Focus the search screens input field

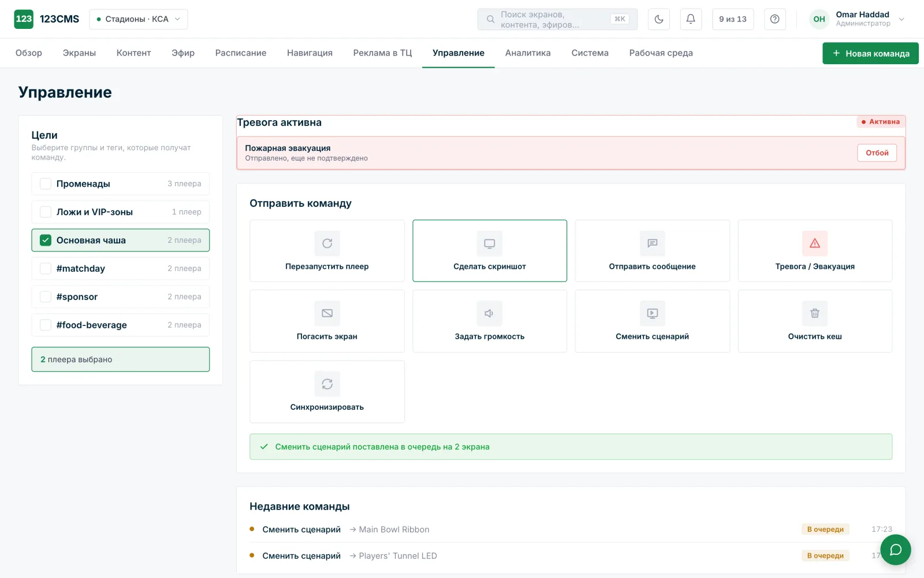[x=557, y=19]
